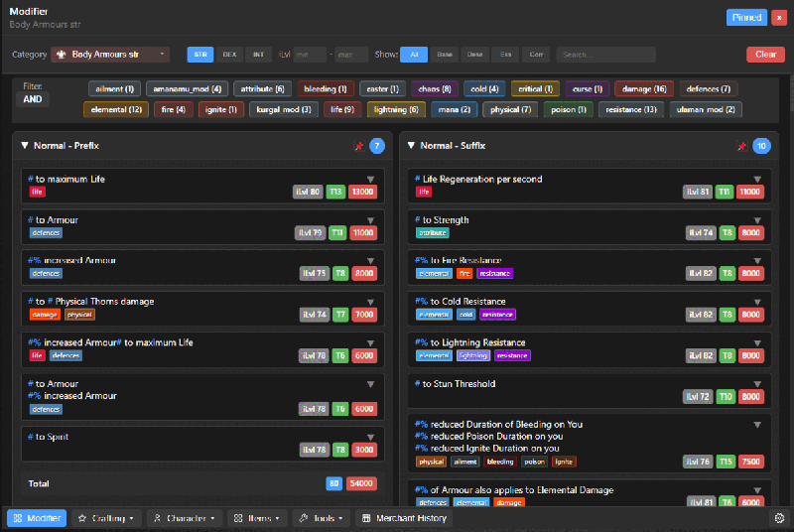
Task: Filter by ailment (1) tag
Action: pyautogui.click(x=114, y=89)
